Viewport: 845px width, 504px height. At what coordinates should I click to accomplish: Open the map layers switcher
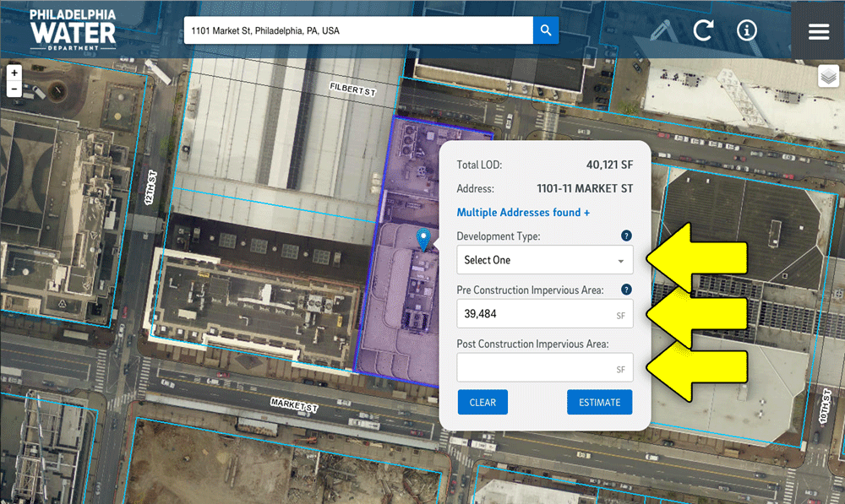click(x=828, y=77)
